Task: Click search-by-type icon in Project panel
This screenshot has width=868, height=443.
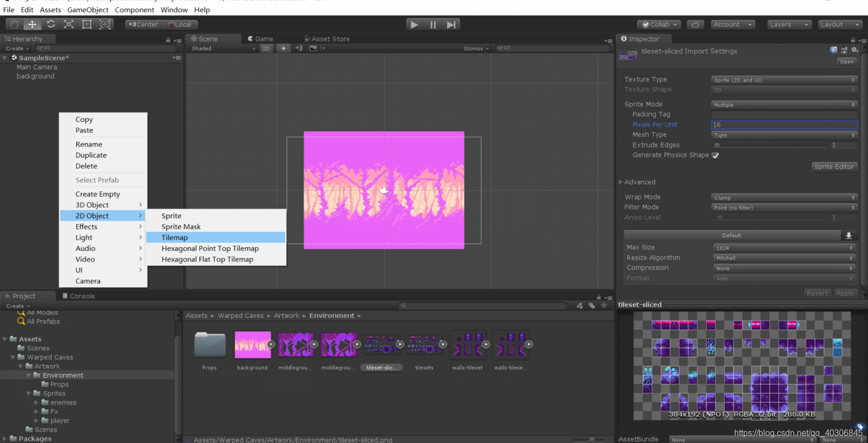Action: pyautogui.click(x=580, y=305)
